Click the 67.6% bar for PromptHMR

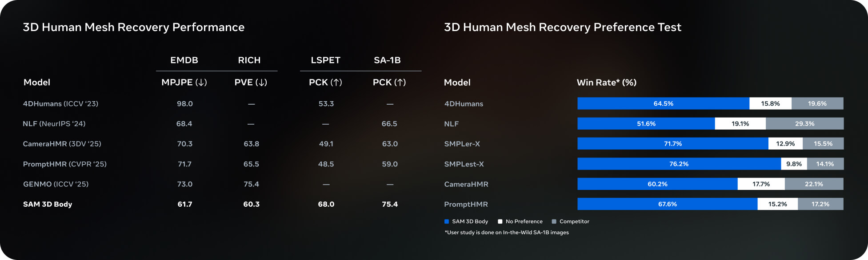tap(667, 204)
